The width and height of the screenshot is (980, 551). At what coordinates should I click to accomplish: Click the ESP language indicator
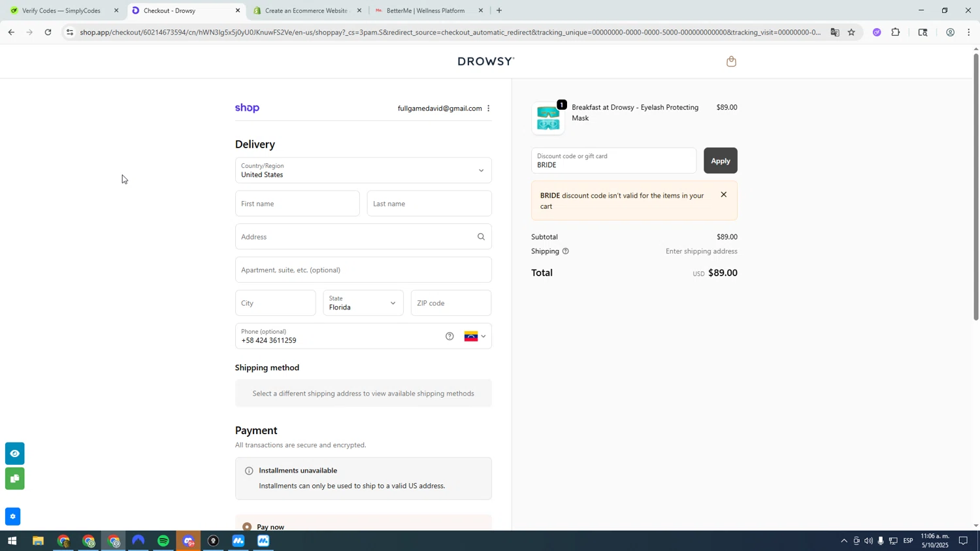coord(908,541)
